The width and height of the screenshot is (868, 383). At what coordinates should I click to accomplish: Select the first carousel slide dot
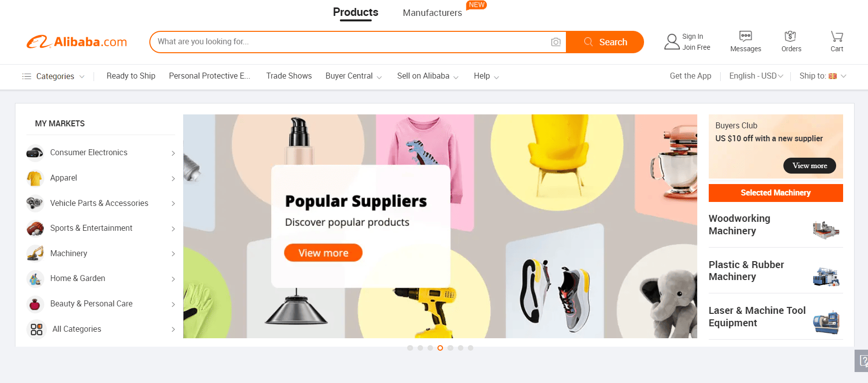(x=410, y=348)
